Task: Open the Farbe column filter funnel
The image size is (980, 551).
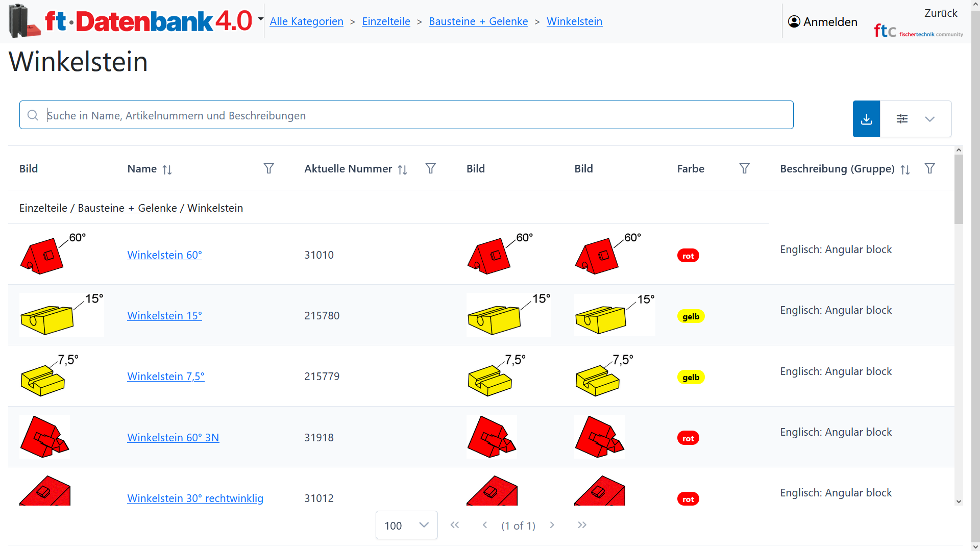Action: (x=744, y=168)
